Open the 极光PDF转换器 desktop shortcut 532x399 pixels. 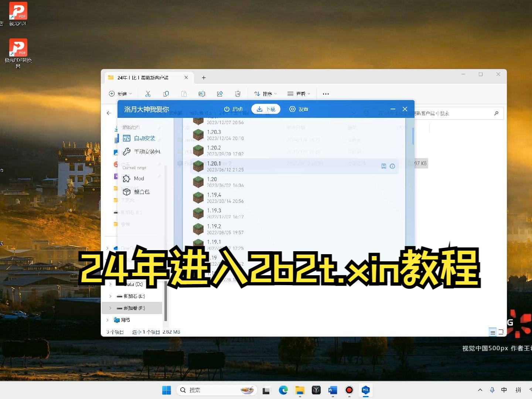click(x=18, y=54)
